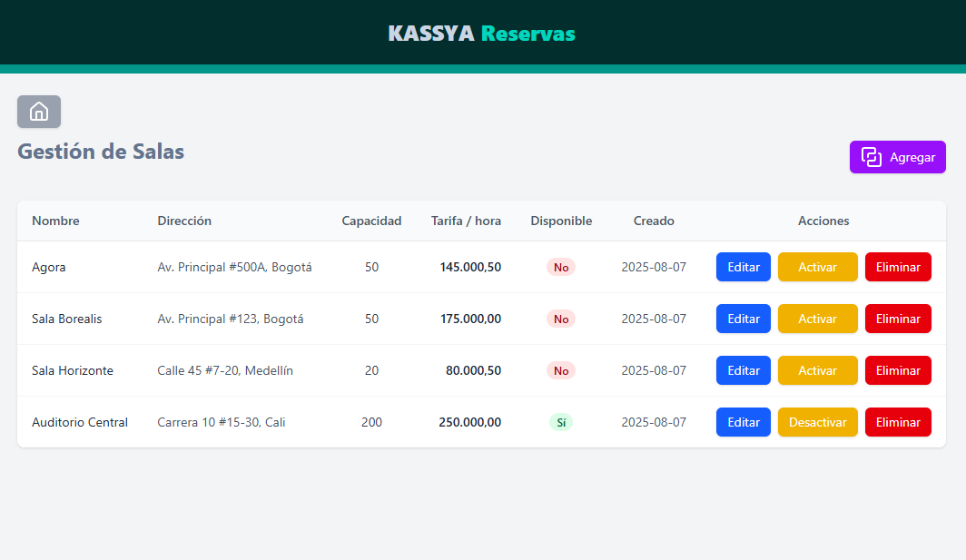966x560 pixels.
Task: Click the 'No' badge for Sala Horizonte
Action: click(561, 370)
